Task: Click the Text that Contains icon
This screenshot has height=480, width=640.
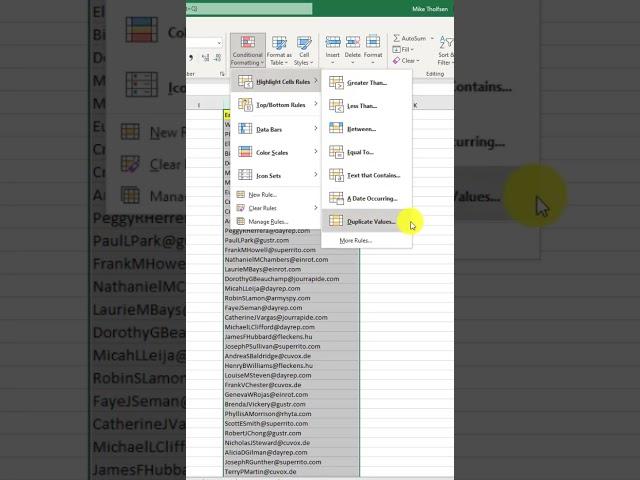Action: tap(336, 175)
